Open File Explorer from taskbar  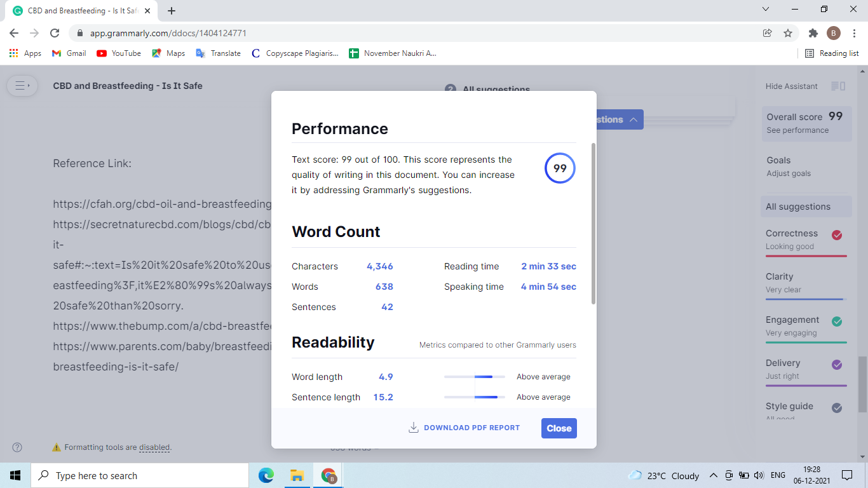pos(297,475)
